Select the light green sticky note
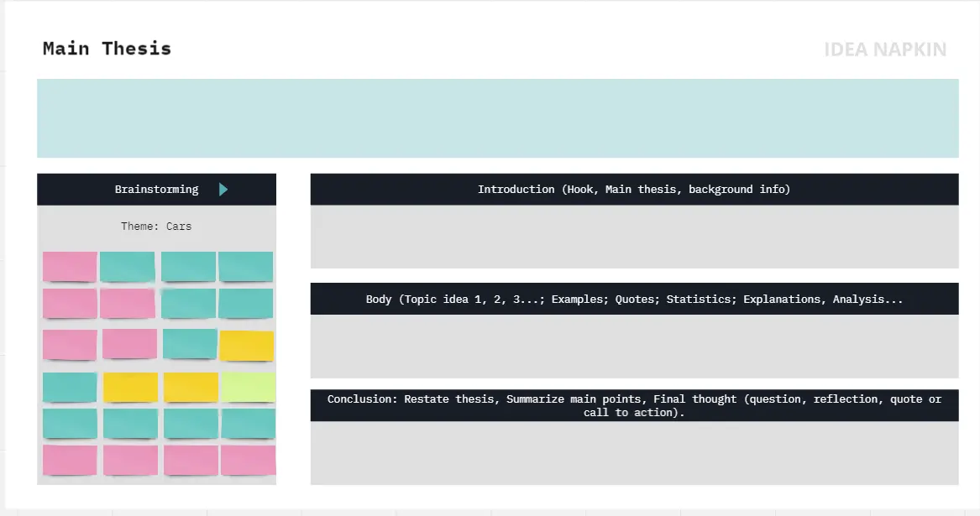Viewport: 980px width, 516px height. pyautogui.click(x=247, y=388)
